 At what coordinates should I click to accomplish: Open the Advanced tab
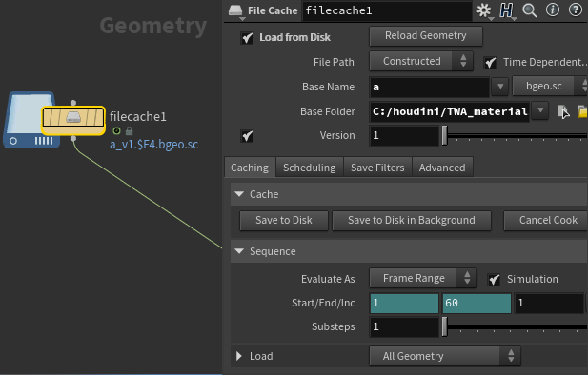pos(442,168)
